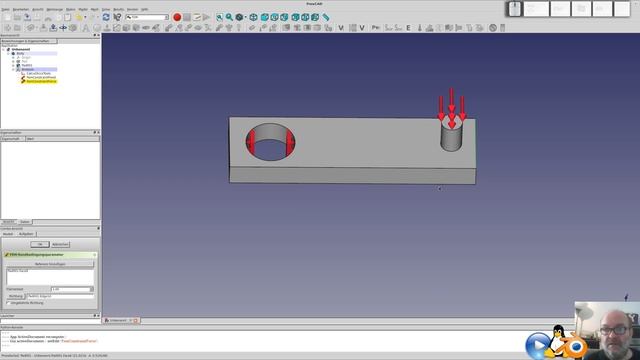Open the workbench selector dropdown
The width and height of the screenshot is (640, 360).
tap(147, 17)
